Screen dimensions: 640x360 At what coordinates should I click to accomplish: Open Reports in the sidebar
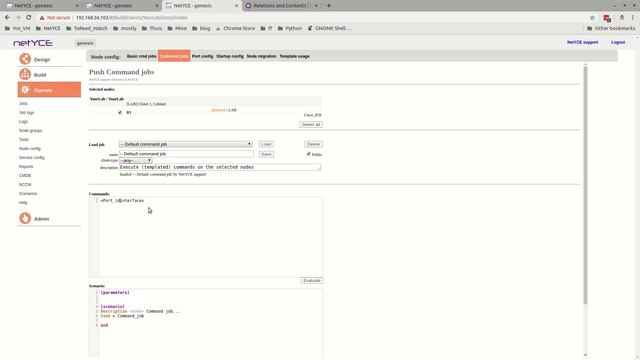(x=26, y=167)
